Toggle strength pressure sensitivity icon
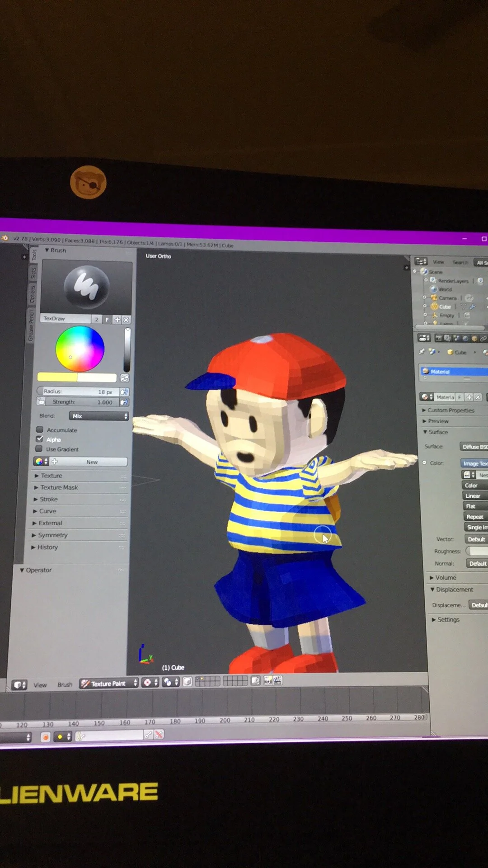The image size is (488, 868). click(124, 402)
